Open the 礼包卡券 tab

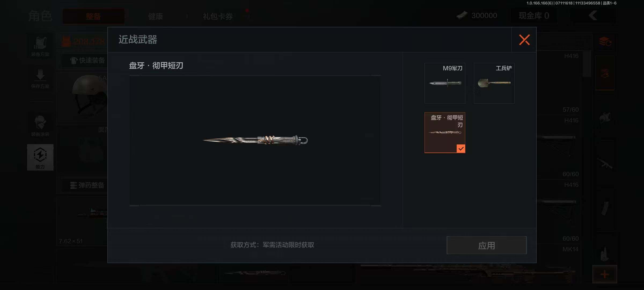(x=218, y=16)
